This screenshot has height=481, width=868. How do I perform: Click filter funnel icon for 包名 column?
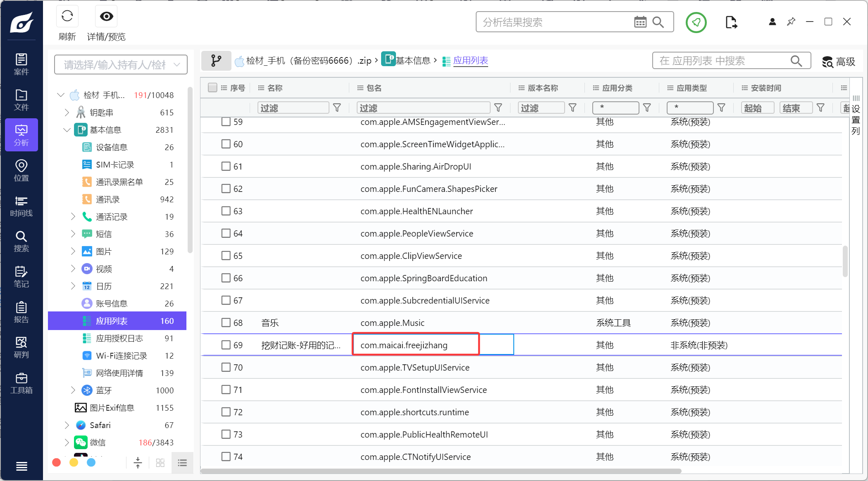tap(498, 108)
